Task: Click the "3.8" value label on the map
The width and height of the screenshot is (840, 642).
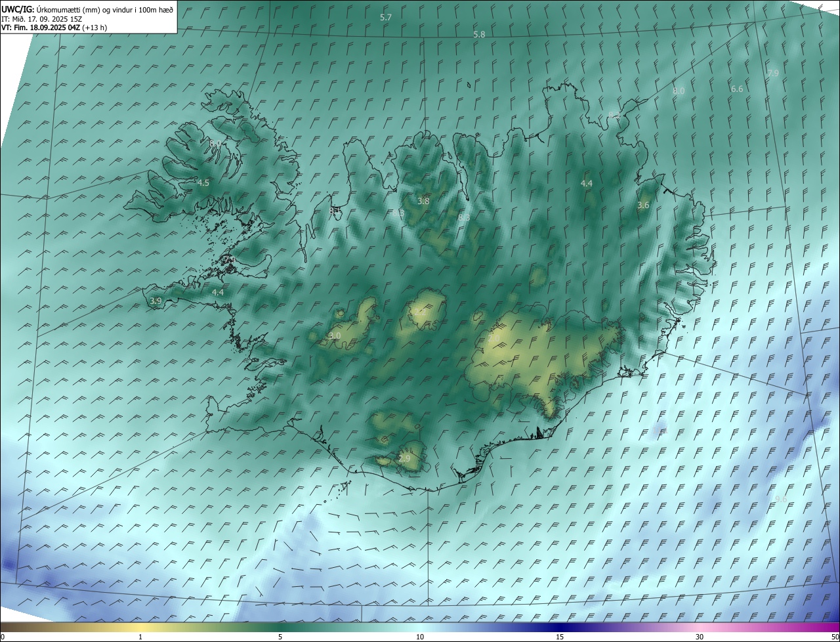Action: [x=424, y=202]
